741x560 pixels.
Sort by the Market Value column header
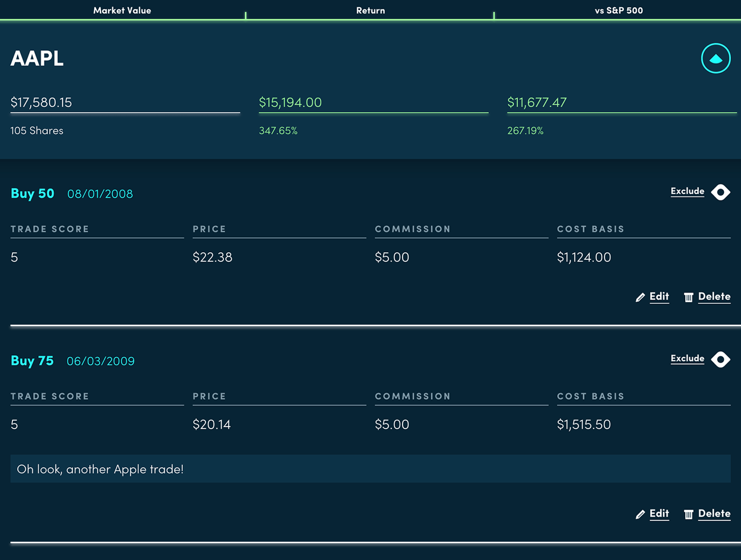(122, 10)
